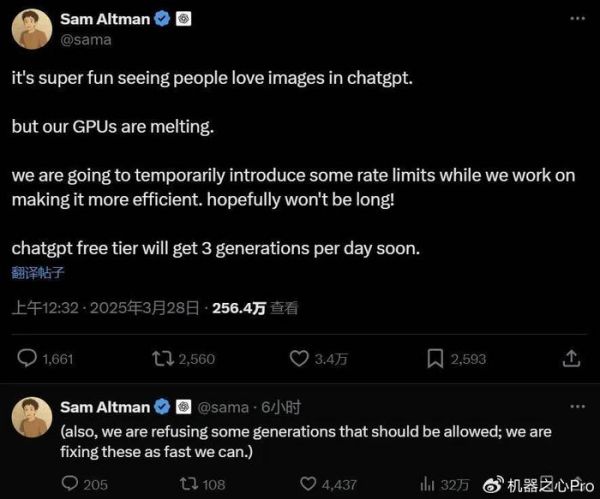The image size is (600, 499).
Task: Click the reply icon on the follow-up tweet
Action: coord(70,484)
